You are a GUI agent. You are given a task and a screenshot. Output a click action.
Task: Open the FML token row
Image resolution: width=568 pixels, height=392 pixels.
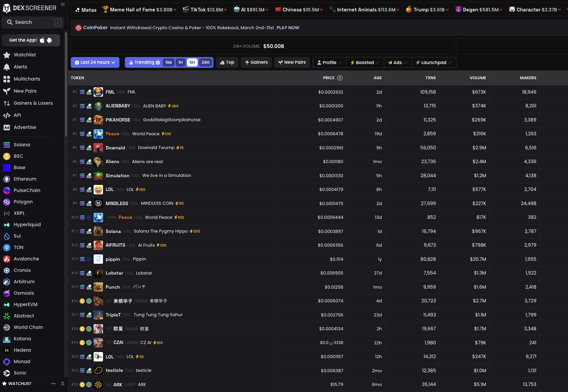click(x=318, y=92)
